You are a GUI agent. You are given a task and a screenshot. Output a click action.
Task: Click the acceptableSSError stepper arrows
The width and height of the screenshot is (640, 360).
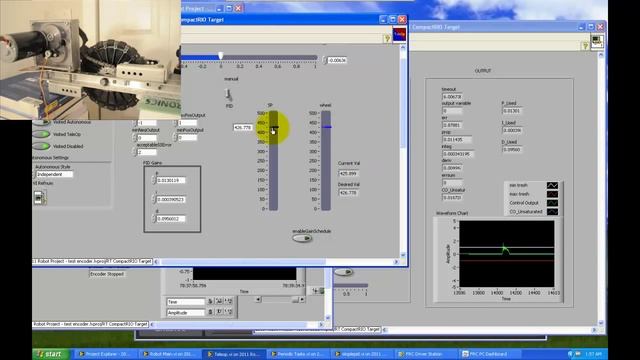134,152
